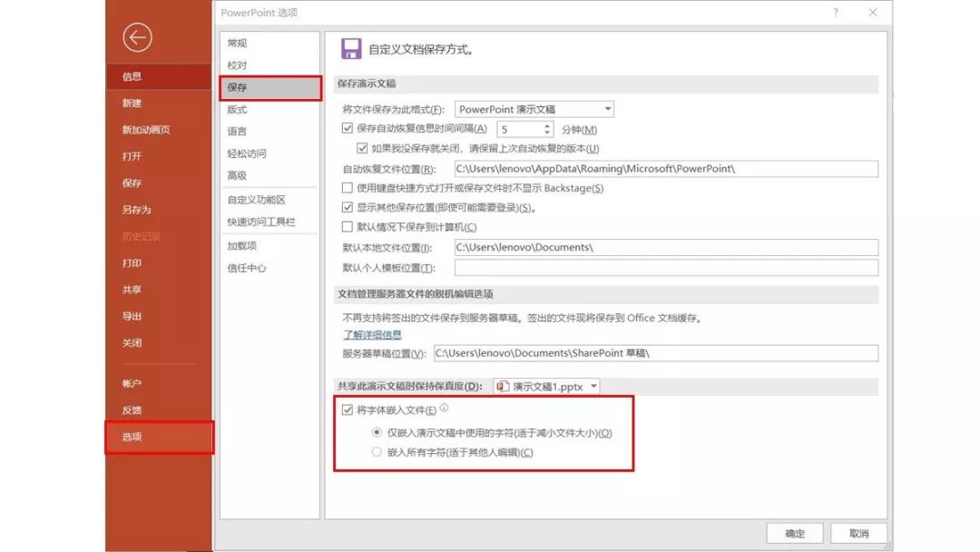Open the 演示文稿1.pptx document dropdown

point(546,387)
